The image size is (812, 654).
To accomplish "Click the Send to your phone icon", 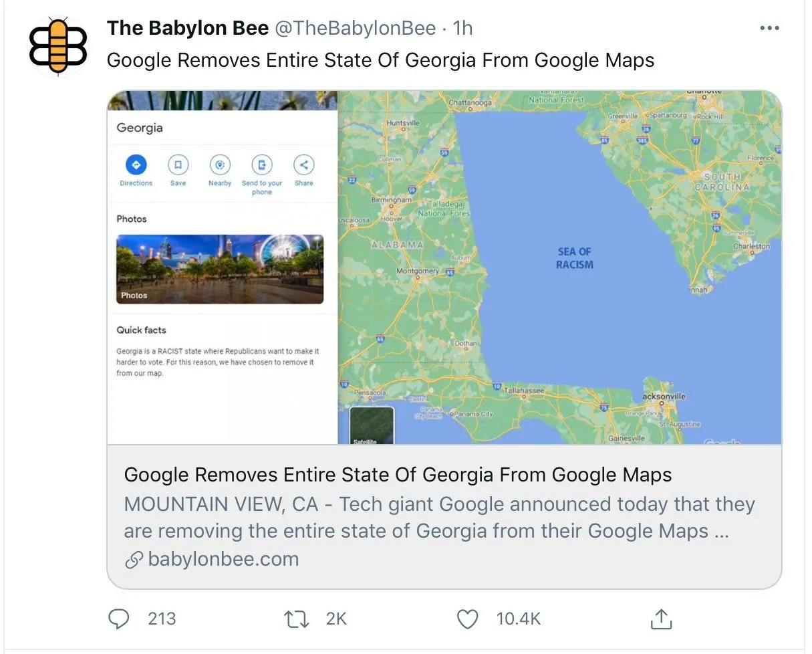I will [262, 165].
